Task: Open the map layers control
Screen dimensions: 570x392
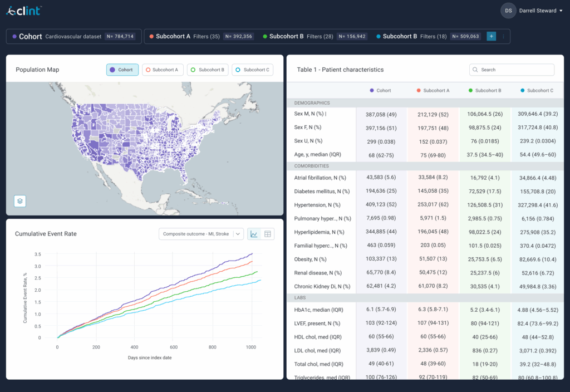Action: pos(20,201)
